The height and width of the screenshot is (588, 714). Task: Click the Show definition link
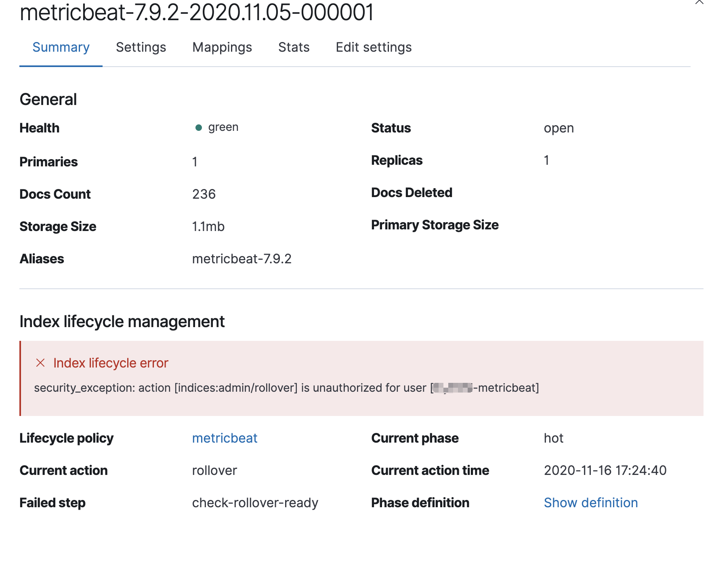[591, 503]
